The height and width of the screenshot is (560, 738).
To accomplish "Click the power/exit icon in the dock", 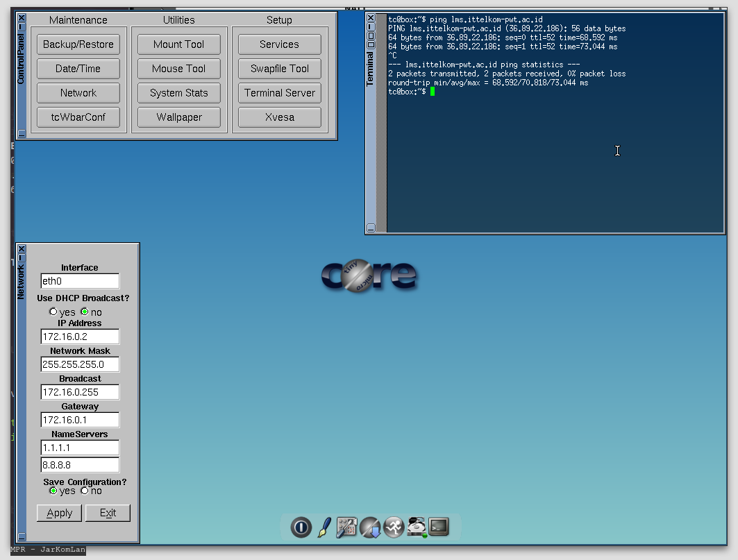I will point(301,527).
